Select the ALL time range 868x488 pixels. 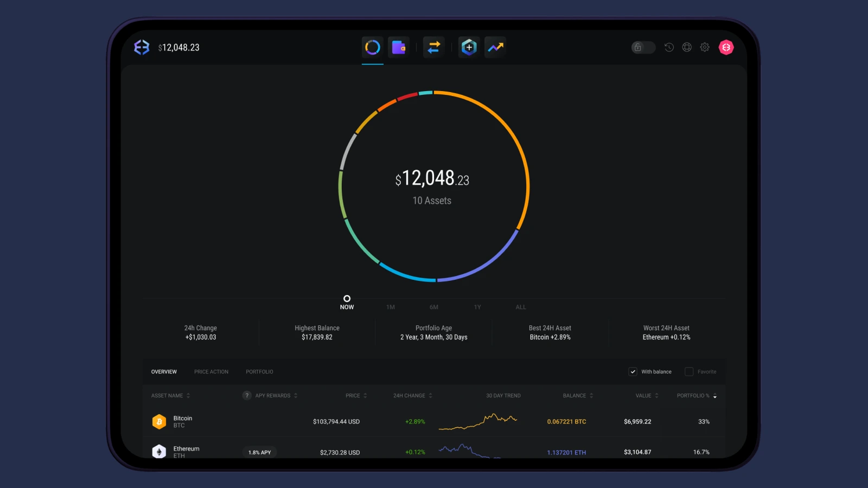coord(521,307)
